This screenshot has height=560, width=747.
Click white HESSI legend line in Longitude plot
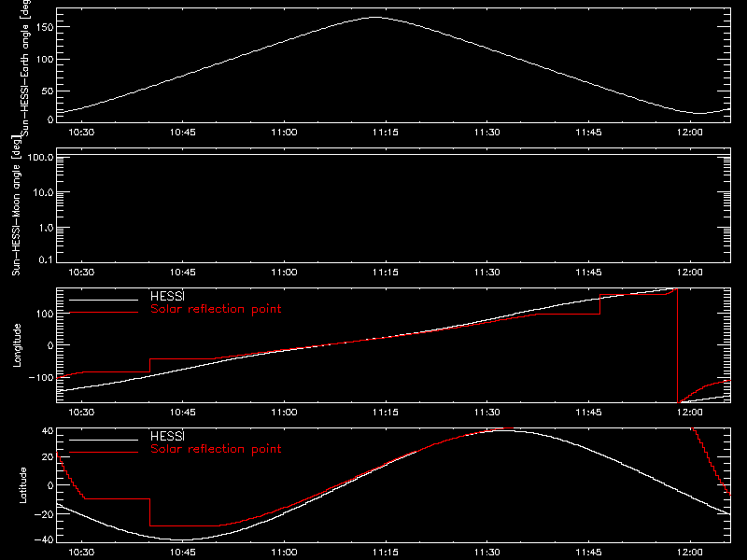pos(104,300)
